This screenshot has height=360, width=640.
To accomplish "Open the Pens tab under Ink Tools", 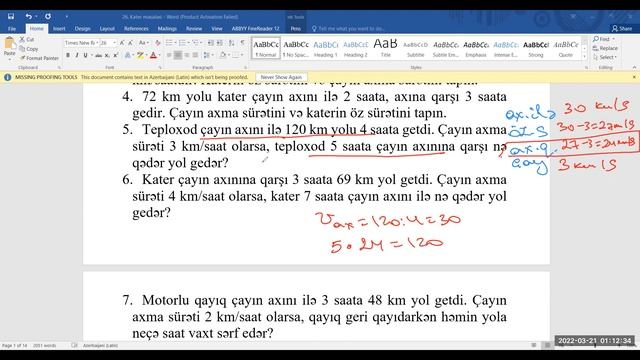I will pyautogui.click(x=296, y=29).
